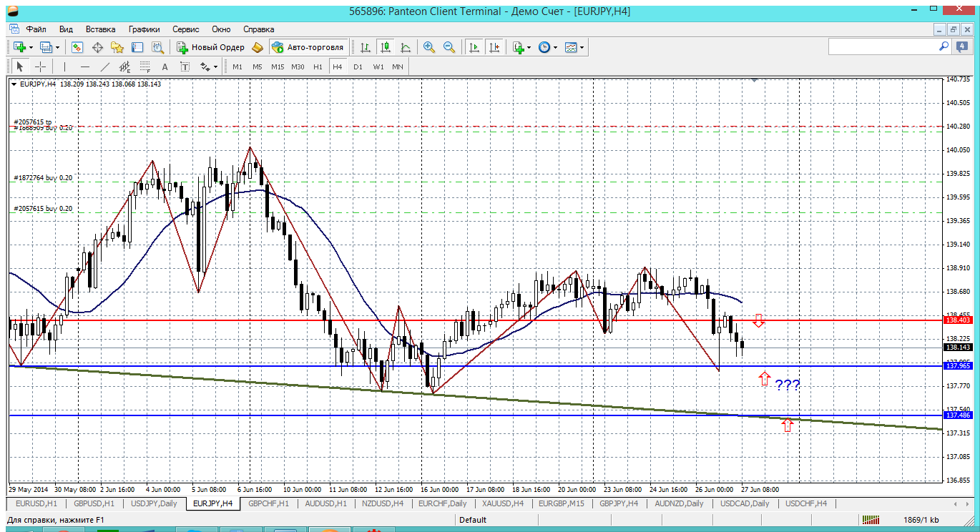
Task: Switch chart to Candlesticks display mode
Action: (x=386, y=47)
